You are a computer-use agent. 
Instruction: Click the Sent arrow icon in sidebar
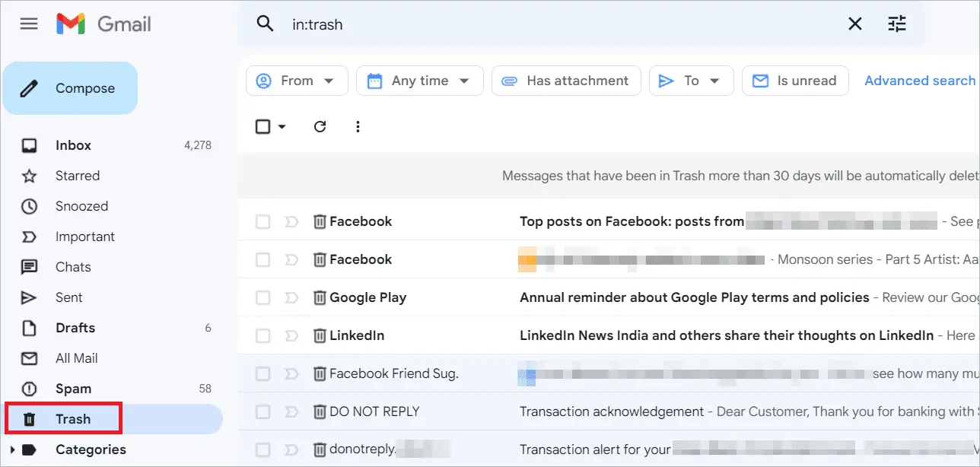29,297
